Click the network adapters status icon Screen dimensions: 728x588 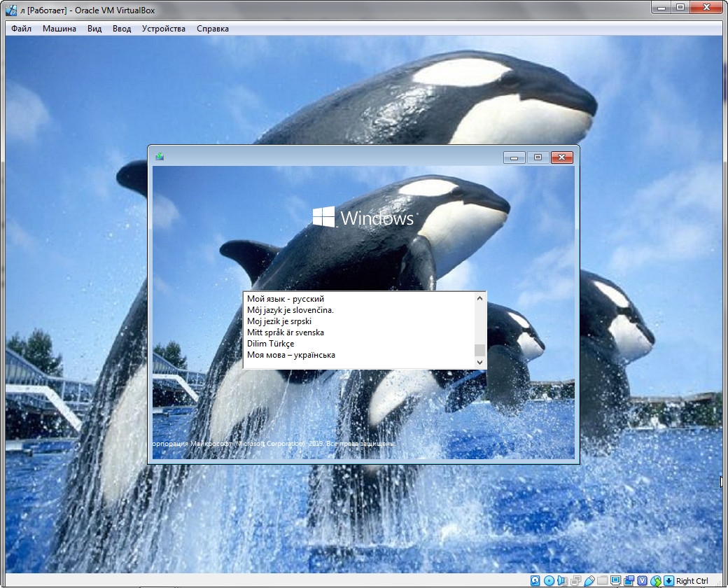click(x=575, y=580)
